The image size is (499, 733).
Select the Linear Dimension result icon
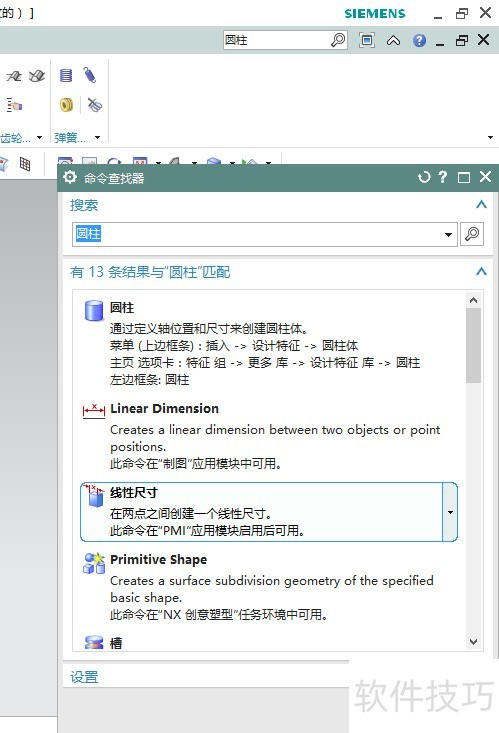pyautogui.click(x=94, y=410)
